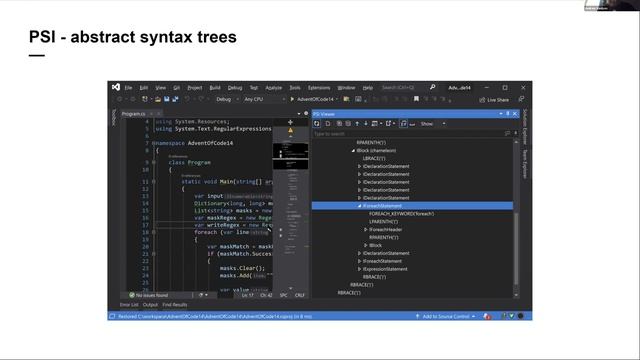640x360 pixels.
Task: Click the new document icon in PSI Viewer
Action: click(328, 124)
